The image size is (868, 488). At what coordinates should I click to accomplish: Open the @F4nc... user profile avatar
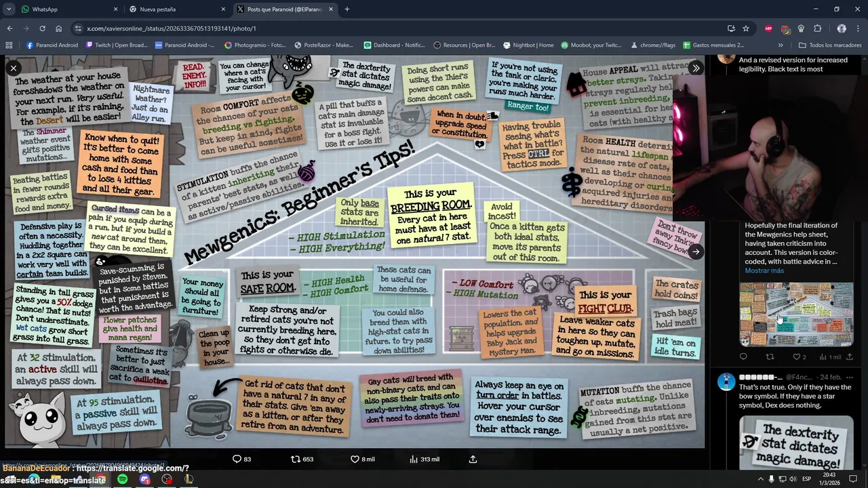[x=726, y=382]
